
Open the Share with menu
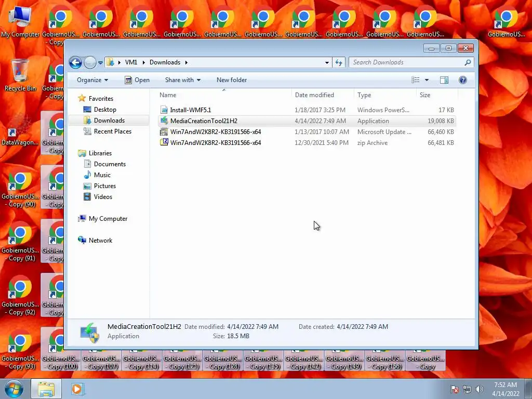182,80
